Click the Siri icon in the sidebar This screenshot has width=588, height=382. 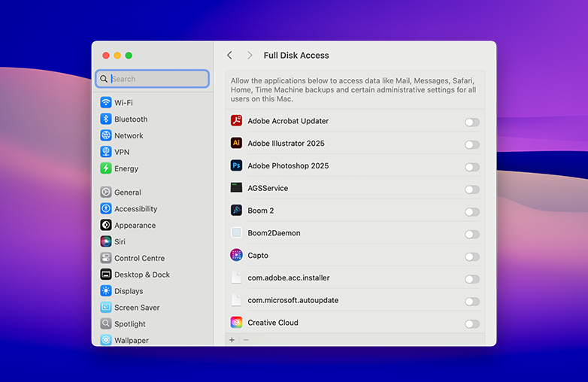[106, 241]
